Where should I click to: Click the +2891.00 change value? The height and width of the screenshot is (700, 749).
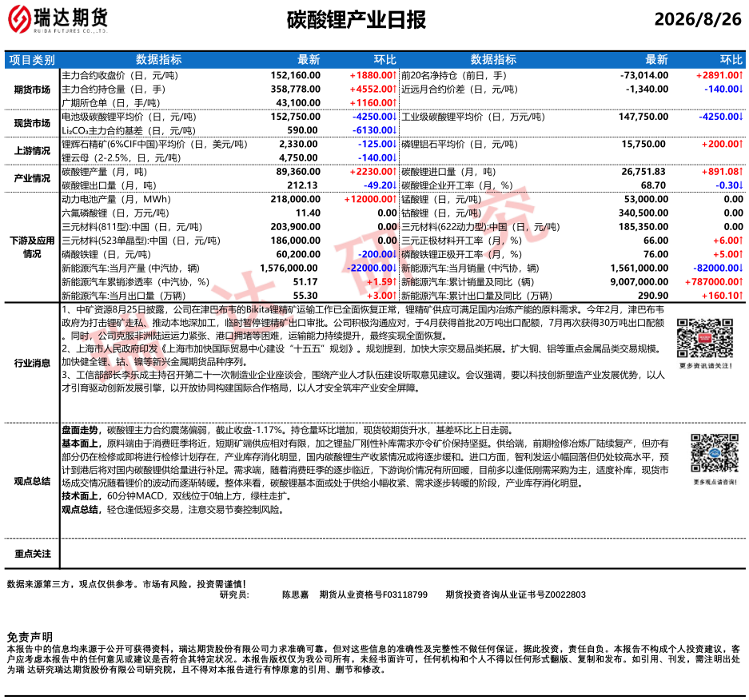(x=719, y=75)
